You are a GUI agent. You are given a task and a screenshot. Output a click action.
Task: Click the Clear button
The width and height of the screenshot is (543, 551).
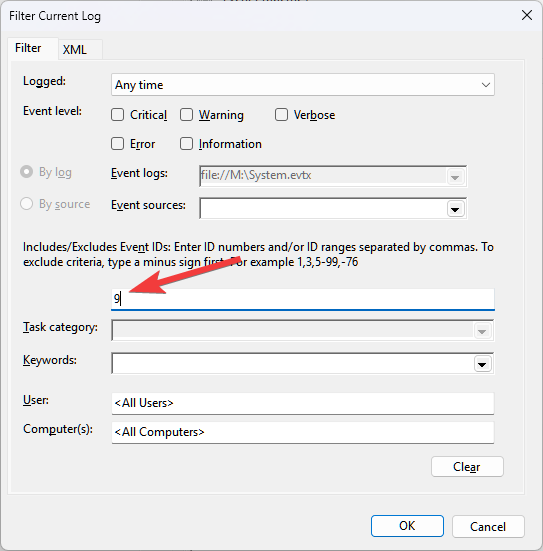click(x=467, y=467)
